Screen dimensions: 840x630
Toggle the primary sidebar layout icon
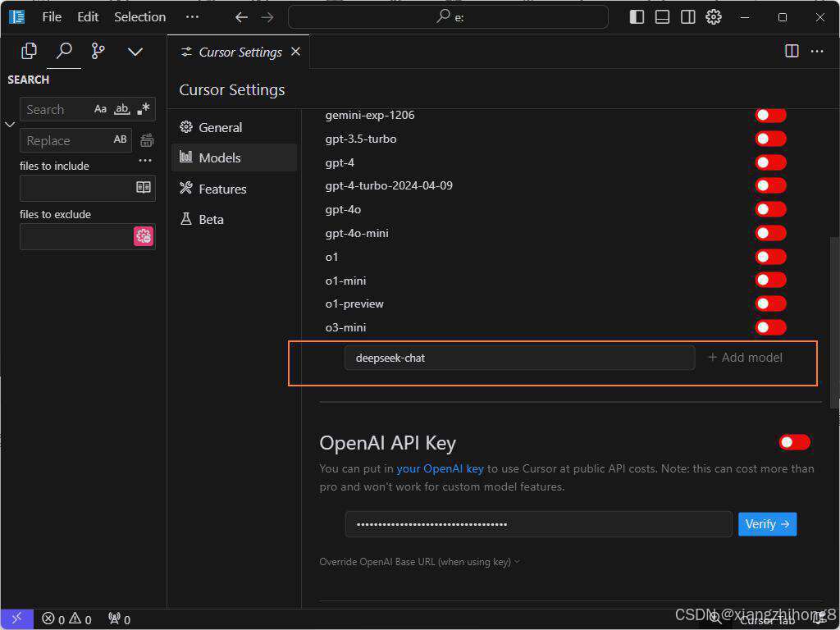point(637,17)
